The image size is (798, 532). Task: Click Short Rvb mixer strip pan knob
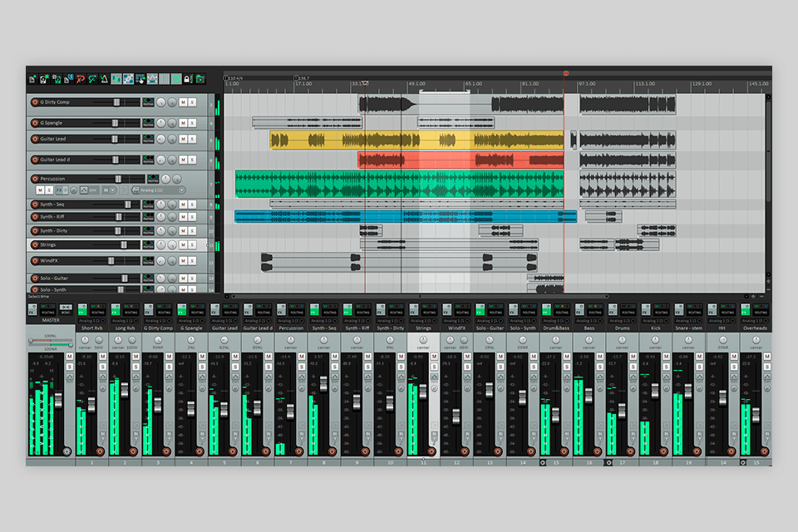(x=85, y=340)
